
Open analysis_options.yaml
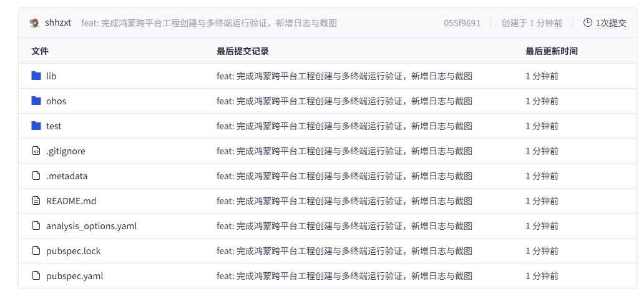pos(92,226)
